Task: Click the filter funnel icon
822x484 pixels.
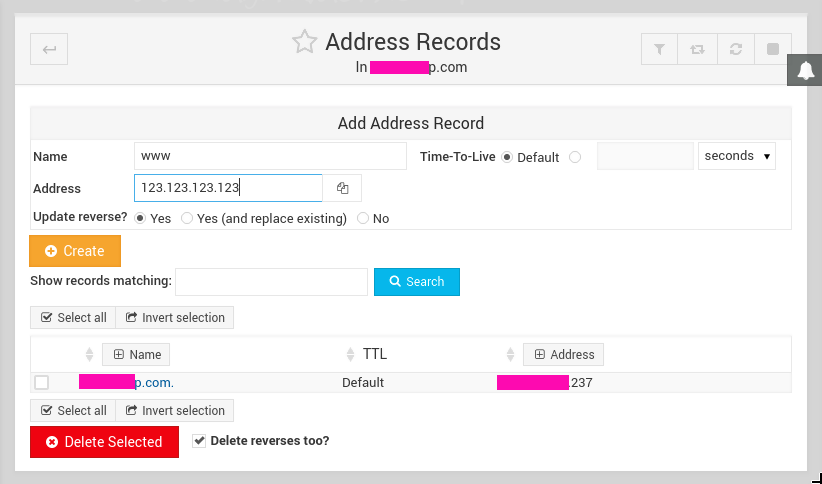Action: 659,48
